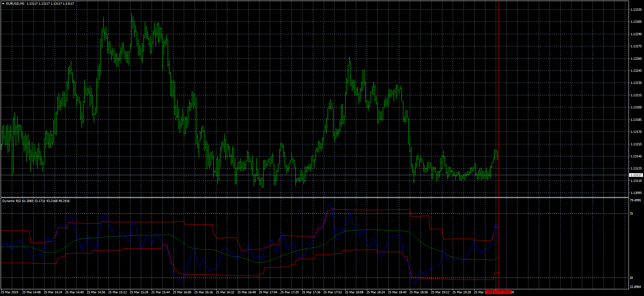This screenshot has width=644, height=296.
Task: Click the RSI scale maximum 79.4995
Action: point(635,200)
